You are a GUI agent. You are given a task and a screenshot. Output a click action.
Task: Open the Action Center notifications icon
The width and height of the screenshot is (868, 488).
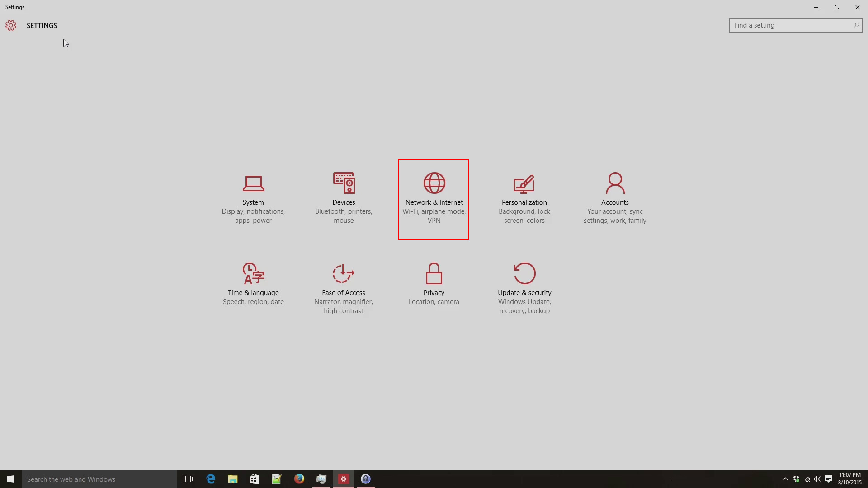click(829, 479)
